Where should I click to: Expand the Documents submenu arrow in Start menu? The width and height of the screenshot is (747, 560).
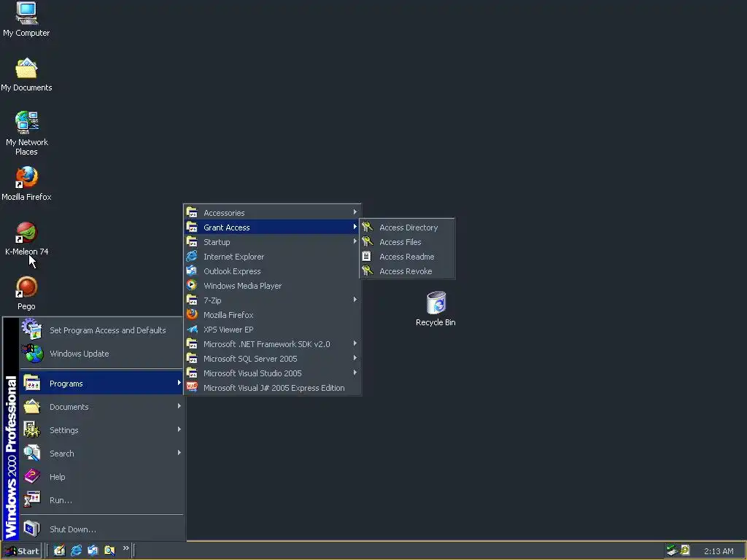[x=179, y=406]
